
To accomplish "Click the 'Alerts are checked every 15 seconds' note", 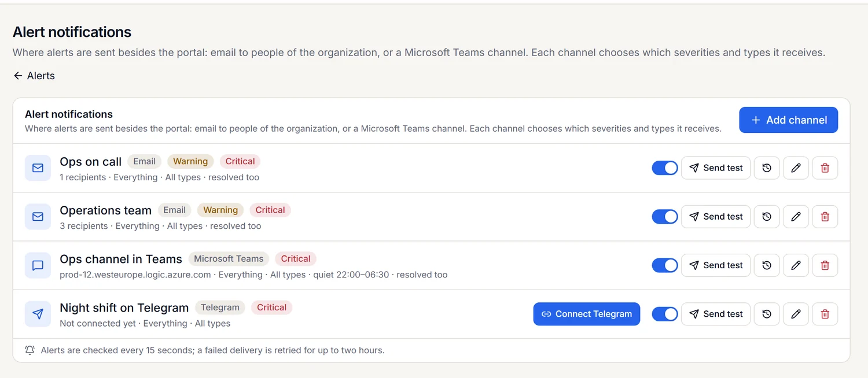I will pyautogui.click(x=212, y=350).
